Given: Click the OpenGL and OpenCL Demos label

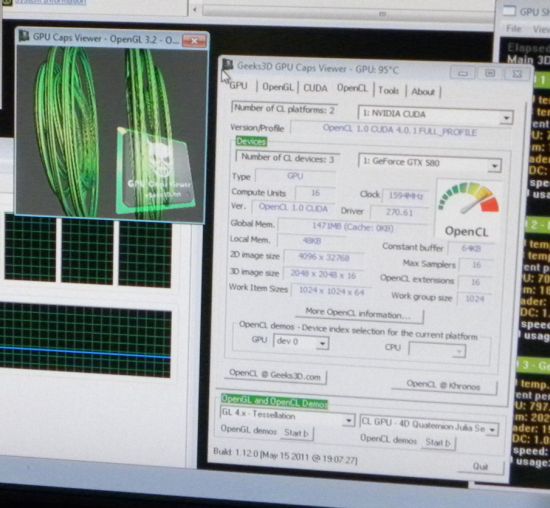Looking at the screenshot, I should pos(274,401).
